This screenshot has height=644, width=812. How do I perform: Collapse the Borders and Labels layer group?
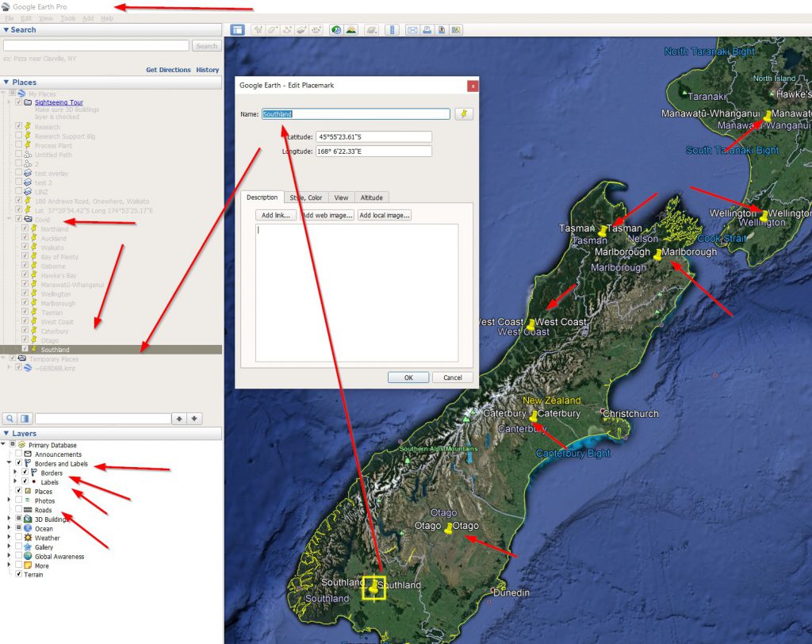(10, 463)
